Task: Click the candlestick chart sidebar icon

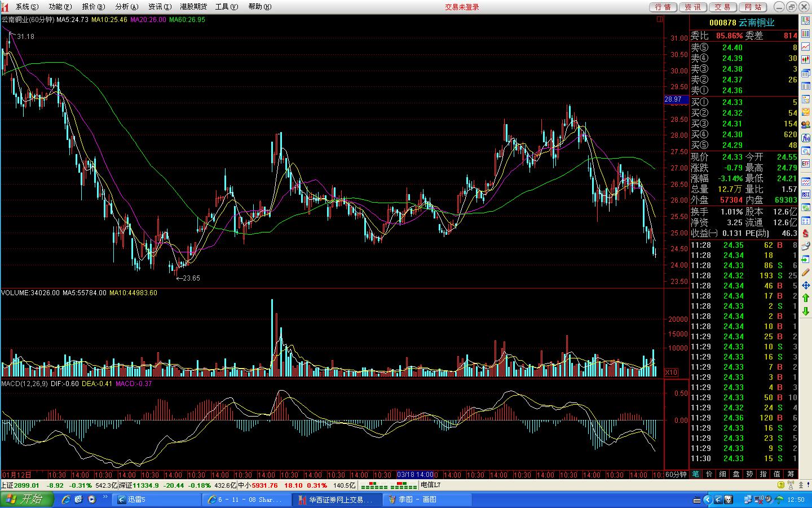Action: pyautogui.click(x=805, y=59)
